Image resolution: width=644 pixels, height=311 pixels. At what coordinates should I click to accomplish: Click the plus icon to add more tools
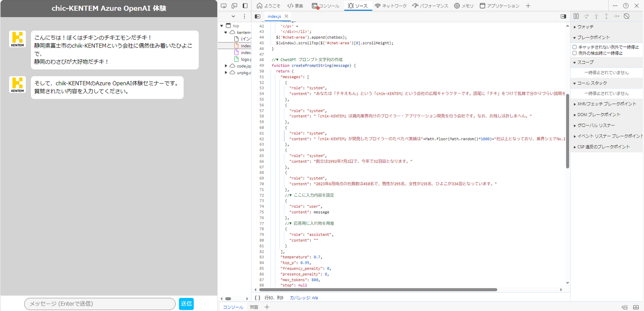pos(528,6)
